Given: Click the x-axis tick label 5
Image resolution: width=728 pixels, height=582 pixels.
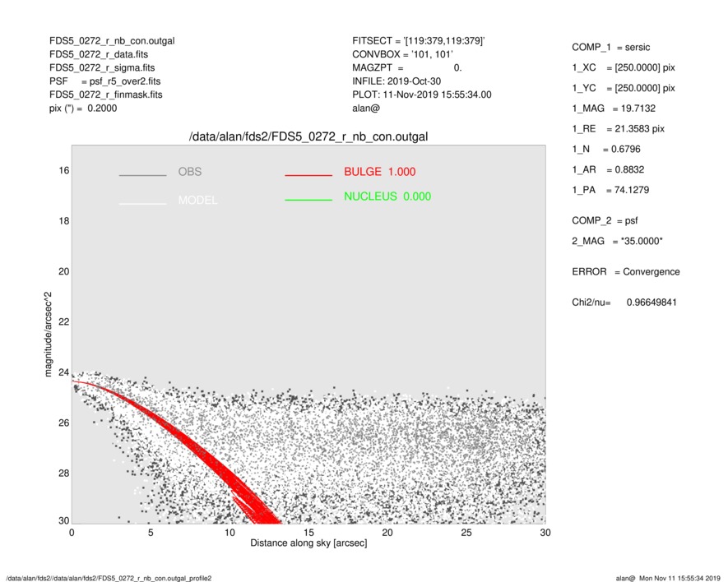Looking at the screenshot, I should pyautogui.click(x=151, y=533).
